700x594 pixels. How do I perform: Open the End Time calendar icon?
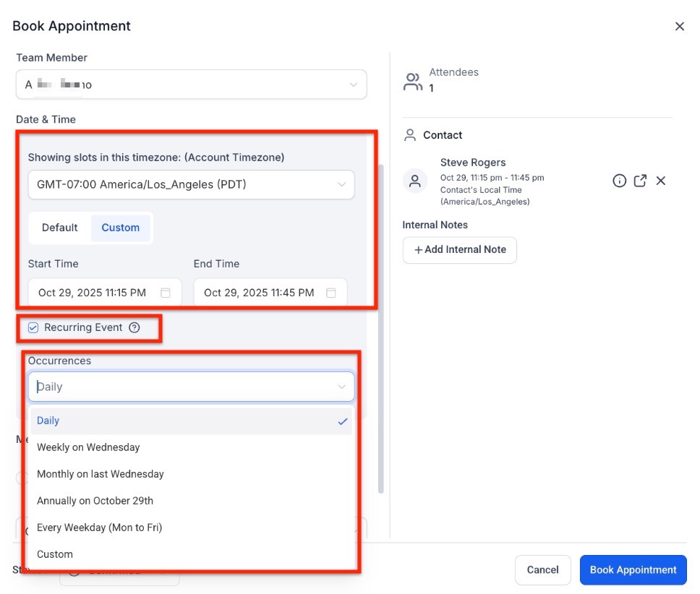click(x=331, y=293)
